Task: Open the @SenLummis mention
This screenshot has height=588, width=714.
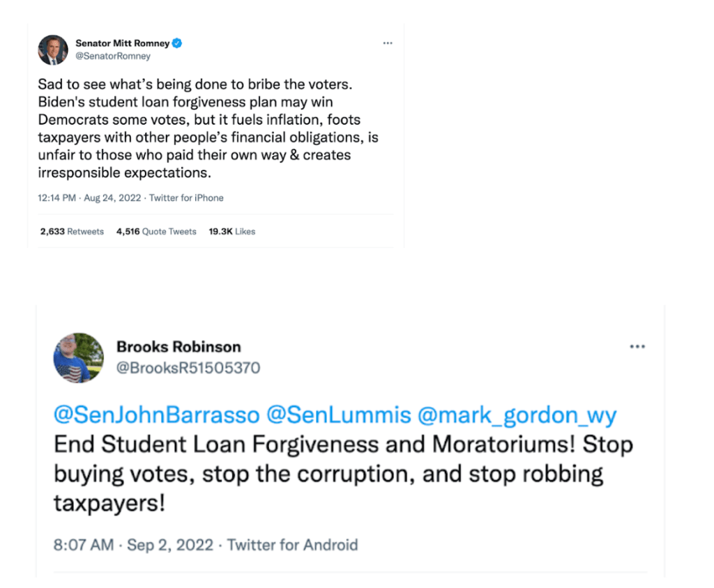Action: [340, 416]
